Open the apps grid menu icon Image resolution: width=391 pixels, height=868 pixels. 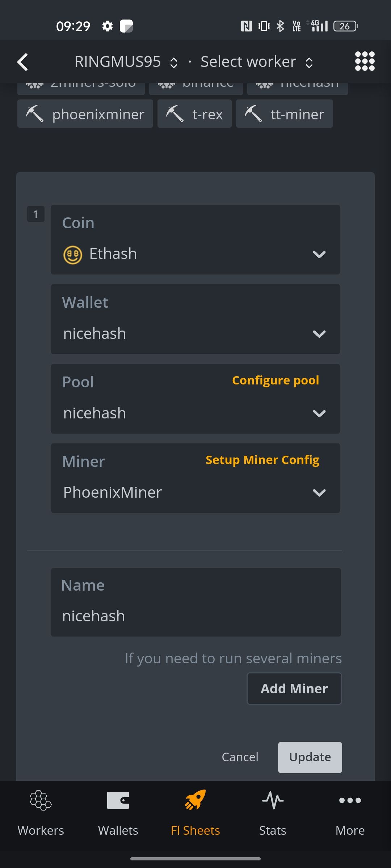click(x=365, y=61)
